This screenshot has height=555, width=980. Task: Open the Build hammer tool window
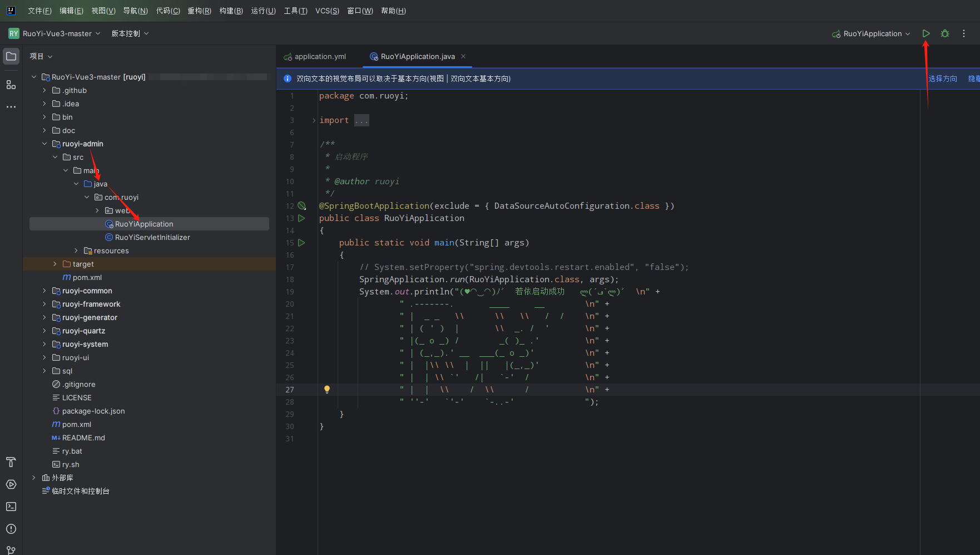click(11, 462)
